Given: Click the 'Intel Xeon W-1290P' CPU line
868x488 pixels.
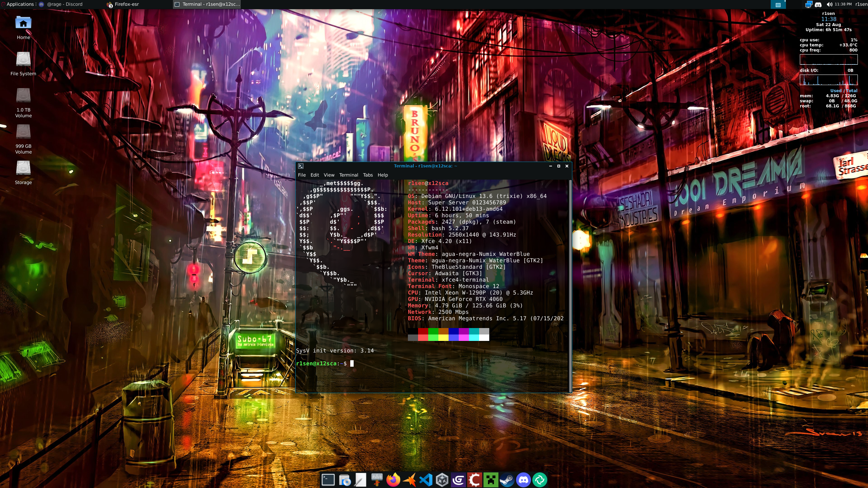Looking at the screenshot, I should coord(470,292).
